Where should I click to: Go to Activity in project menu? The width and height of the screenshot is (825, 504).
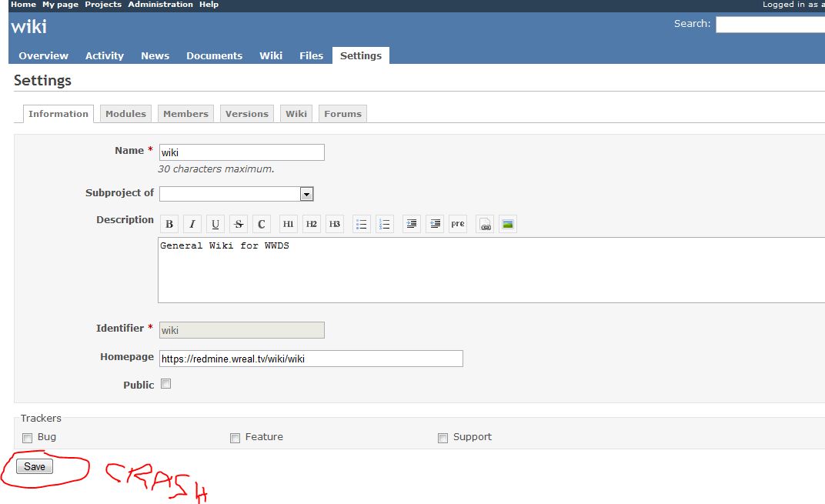(x=105, y=55)
